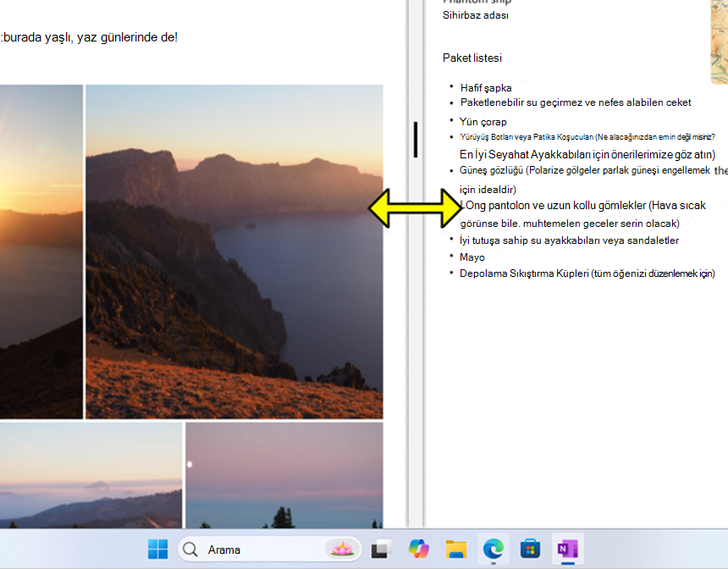Click the "Paketlenebilir su geçirmez" list item
The image size is (728, 569).
click(576, 102)
